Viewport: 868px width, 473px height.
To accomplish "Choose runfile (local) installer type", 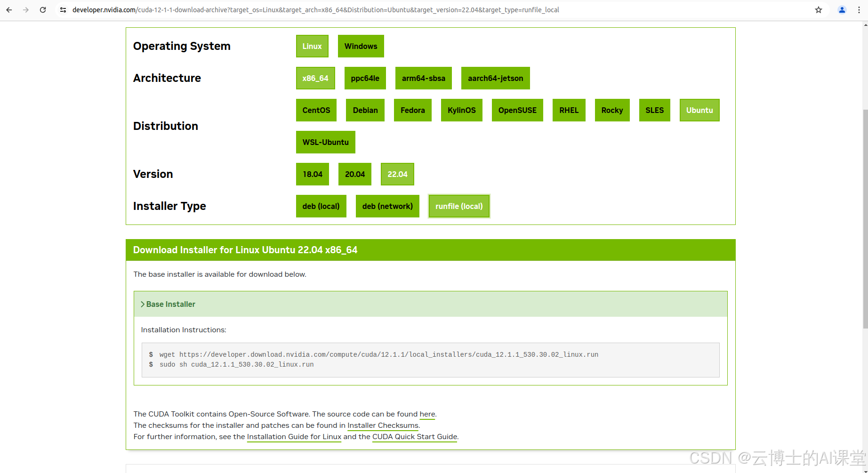I will click(x=459, y=206).
